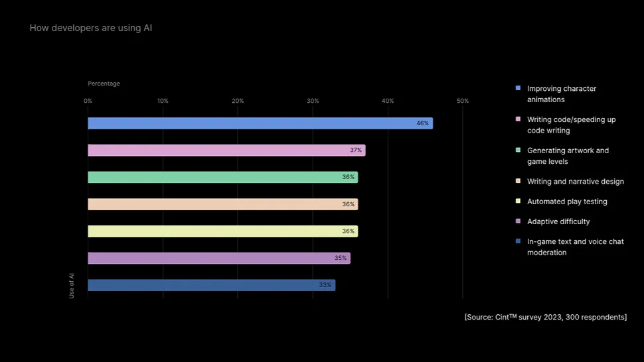Viewport: 644px width, 362px height.
Task: Select the 37% pink bar
Action: (x=226, y=150)
